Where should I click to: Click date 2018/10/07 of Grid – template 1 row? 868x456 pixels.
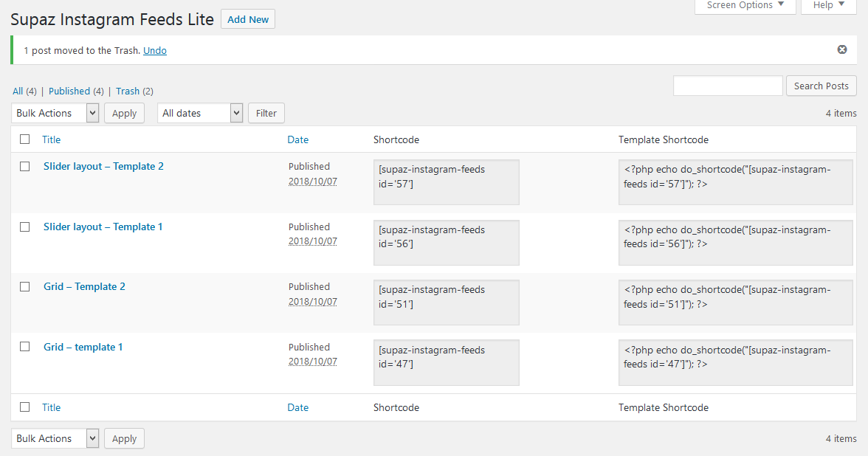313,362
